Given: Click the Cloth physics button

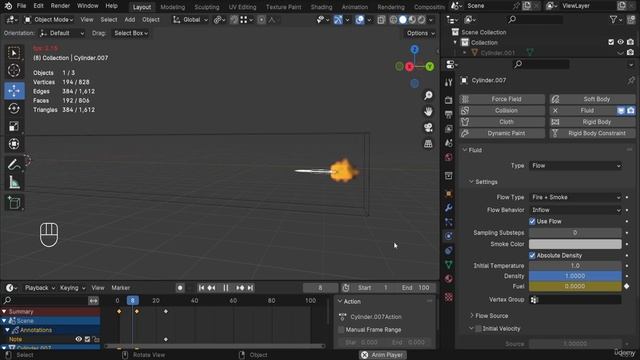Looking at the screenshot, I should click(502, 122).
